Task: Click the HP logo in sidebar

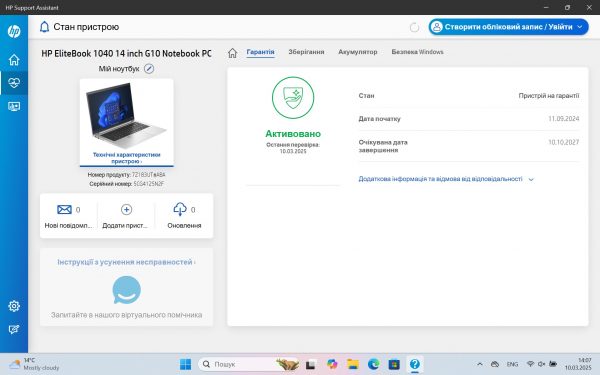Action: point(14,31)
